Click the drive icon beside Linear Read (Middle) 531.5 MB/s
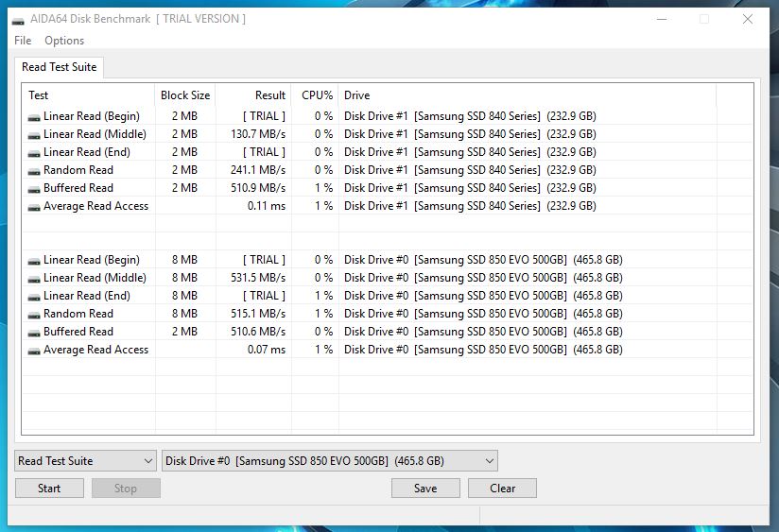Screen dimensions: 779x532 click(34, 279)
